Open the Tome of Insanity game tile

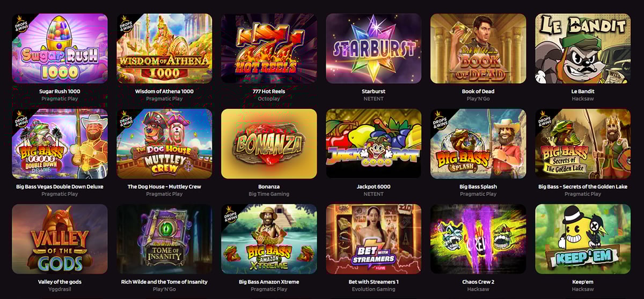[x=164, y=239]
